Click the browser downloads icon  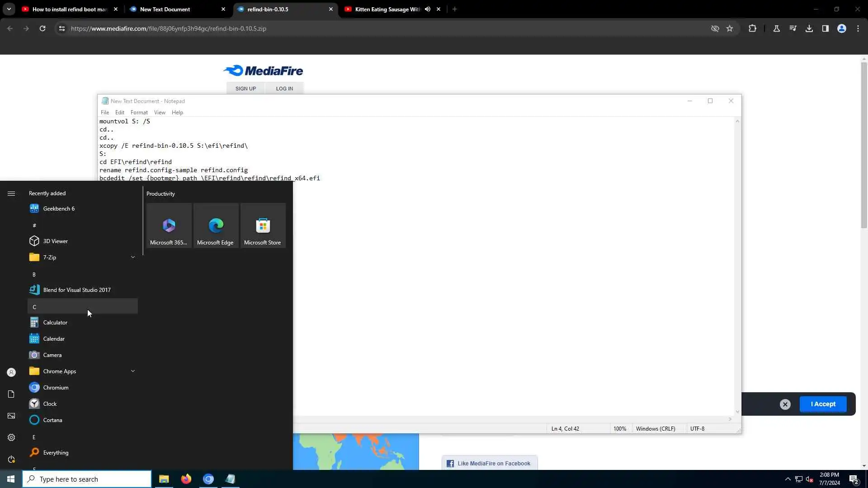(809, 28)
